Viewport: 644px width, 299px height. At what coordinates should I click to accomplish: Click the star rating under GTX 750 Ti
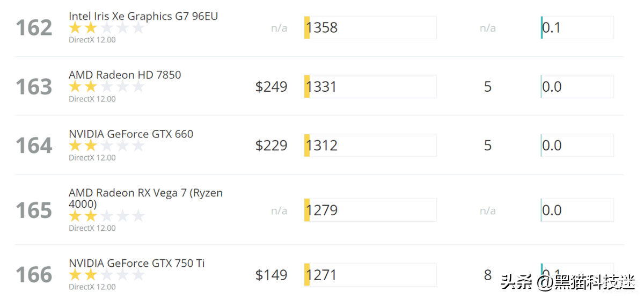107,275
